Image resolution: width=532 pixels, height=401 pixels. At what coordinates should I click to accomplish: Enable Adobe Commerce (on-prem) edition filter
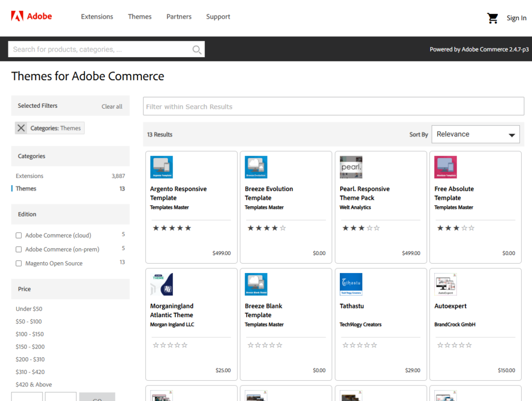(19, 249)
